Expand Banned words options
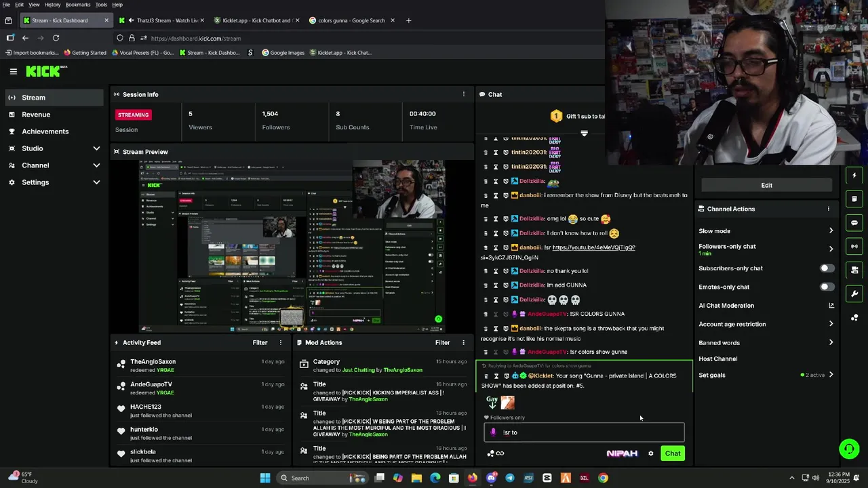 pos(831,342)
